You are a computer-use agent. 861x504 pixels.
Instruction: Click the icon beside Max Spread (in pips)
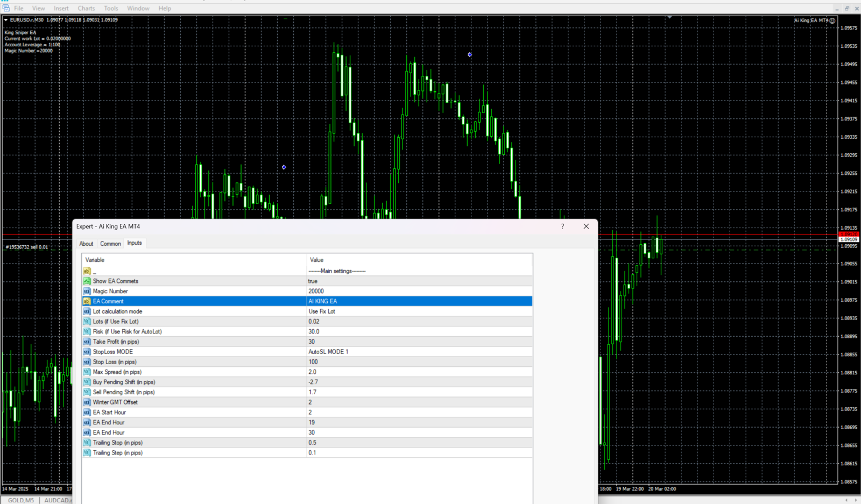pos(87,372)
